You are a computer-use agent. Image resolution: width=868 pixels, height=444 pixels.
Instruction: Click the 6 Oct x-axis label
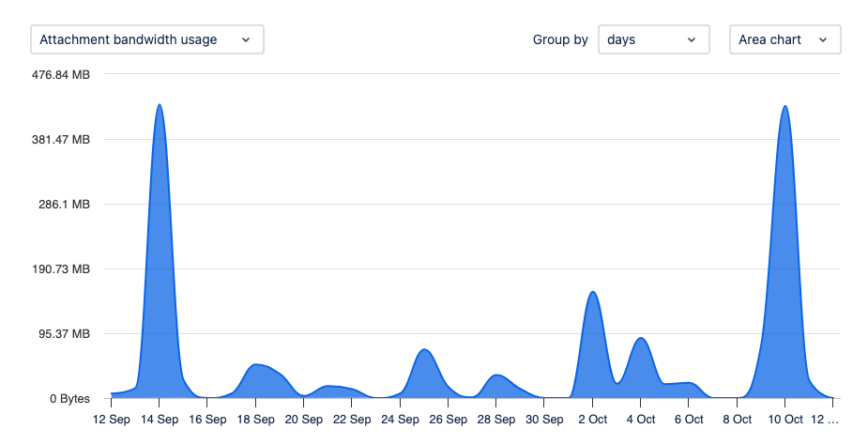click(689, 420)
